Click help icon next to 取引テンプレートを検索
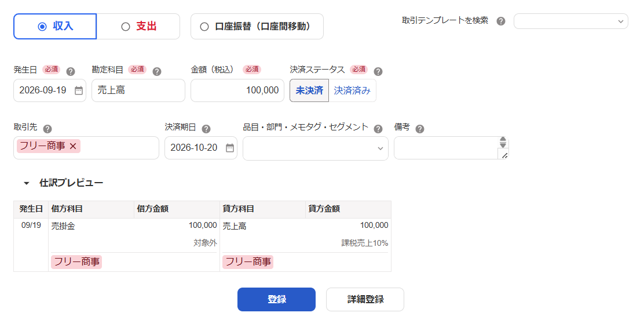The image size is (644, 327). [500, 21]
